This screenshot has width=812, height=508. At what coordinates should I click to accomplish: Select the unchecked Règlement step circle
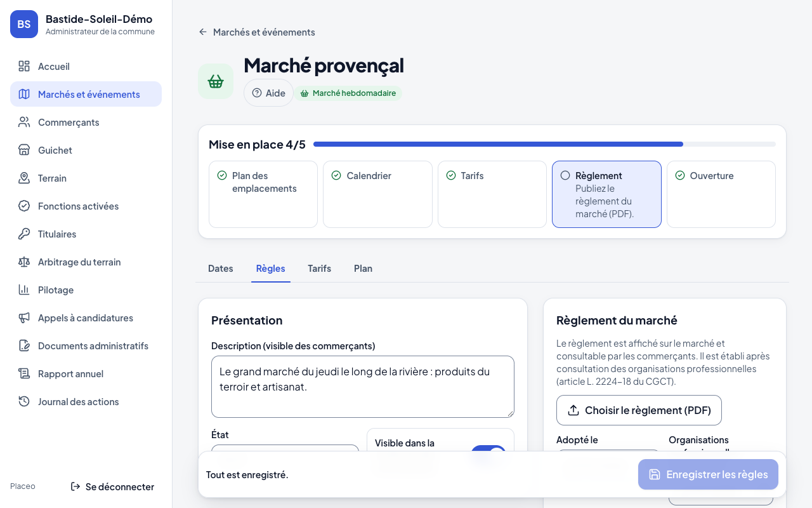click(x=565, y=175)
